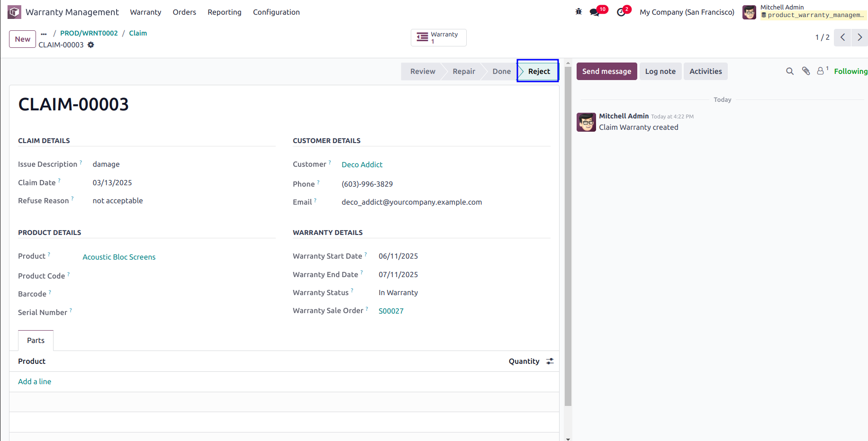Show help tooltip for Warranty Status
868x441 pixels.
(352, 290)
